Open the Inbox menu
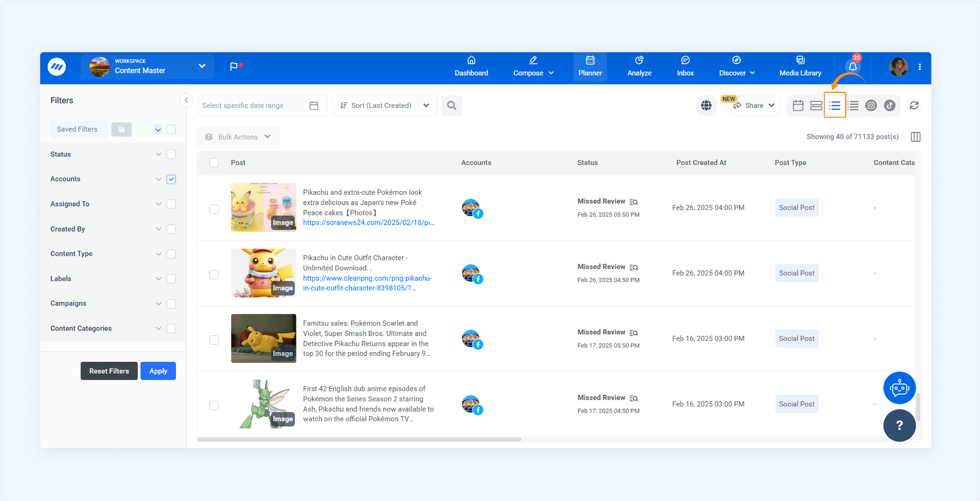 685,67
